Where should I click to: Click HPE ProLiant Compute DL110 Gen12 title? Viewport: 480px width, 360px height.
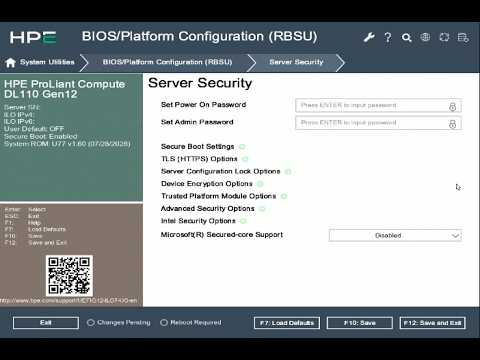(x=64, y=89)
